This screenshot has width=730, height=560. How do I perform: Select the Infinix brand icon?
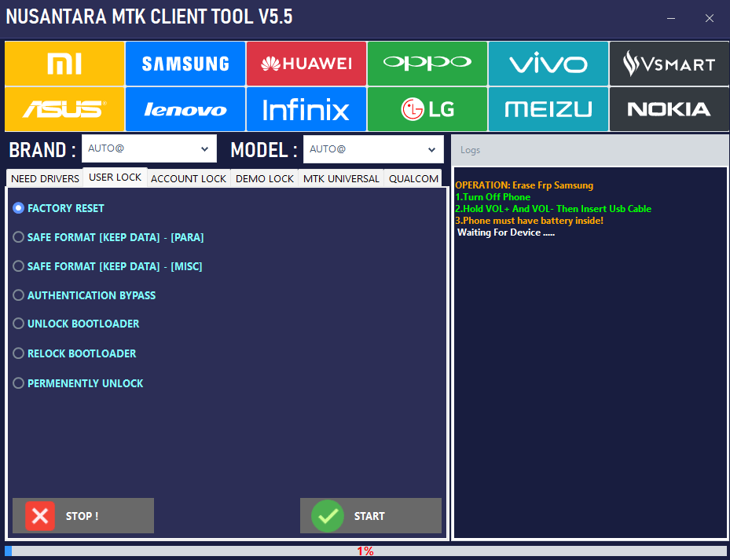306,109
